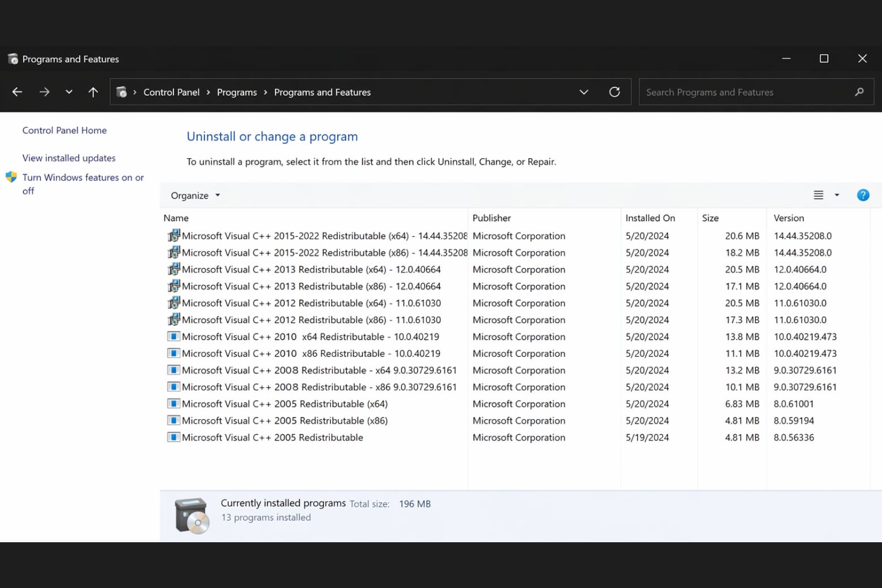882x588 pixels.
Task: Open Control Panel breadcrumb
Action: click(x=171, y=92)
